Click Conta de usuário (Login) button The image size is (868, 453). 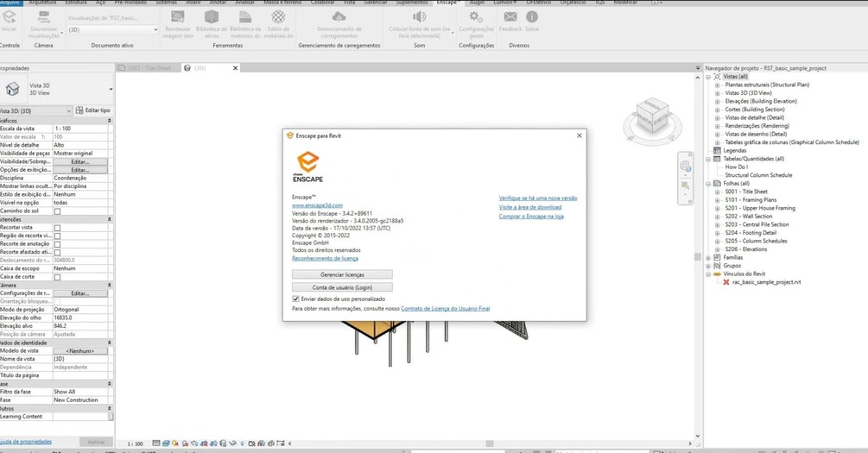(342, 287)
